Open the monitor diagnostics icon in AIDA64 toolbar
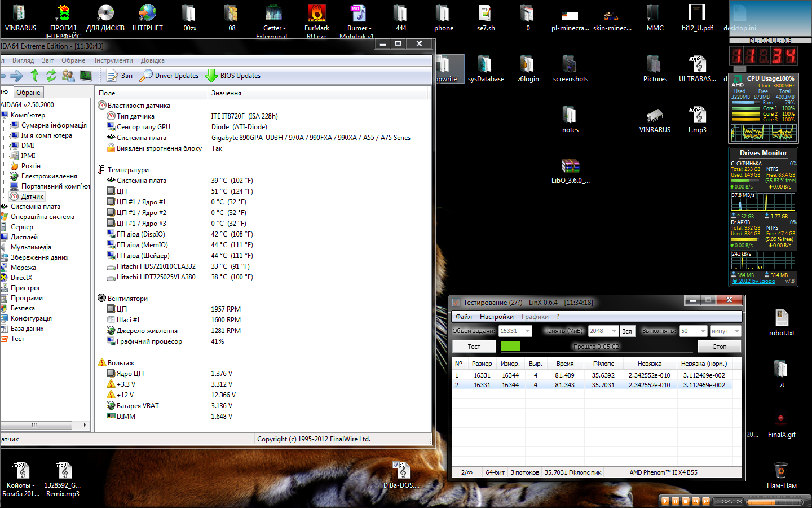This screenshot has width=812, height=508. [86, 76]
